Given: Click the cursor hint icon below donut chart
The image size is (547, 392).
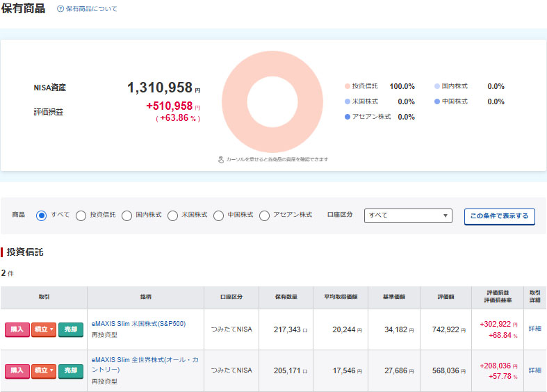Looking at the screenshot, I should coord(220,159).
